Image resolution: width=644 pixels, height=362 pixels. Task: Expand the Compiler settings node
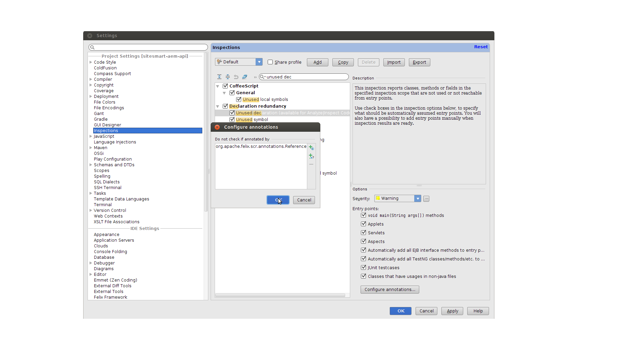tap(91, 79)
